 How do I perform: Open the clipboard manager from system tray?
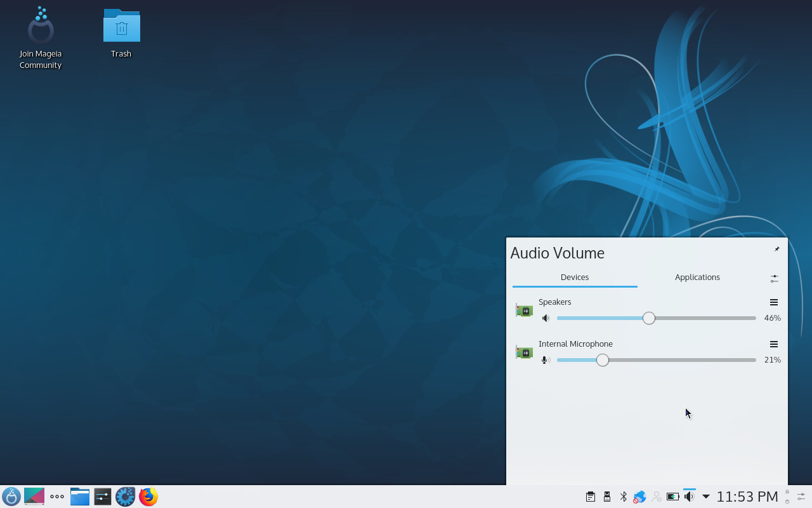[x=590, y=496]
